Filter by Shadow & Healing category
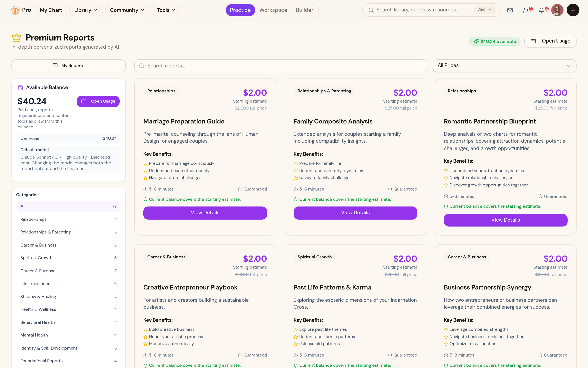The width and height of the screenshot is (588, 368). pyautogui.click(x=69, y=297)
